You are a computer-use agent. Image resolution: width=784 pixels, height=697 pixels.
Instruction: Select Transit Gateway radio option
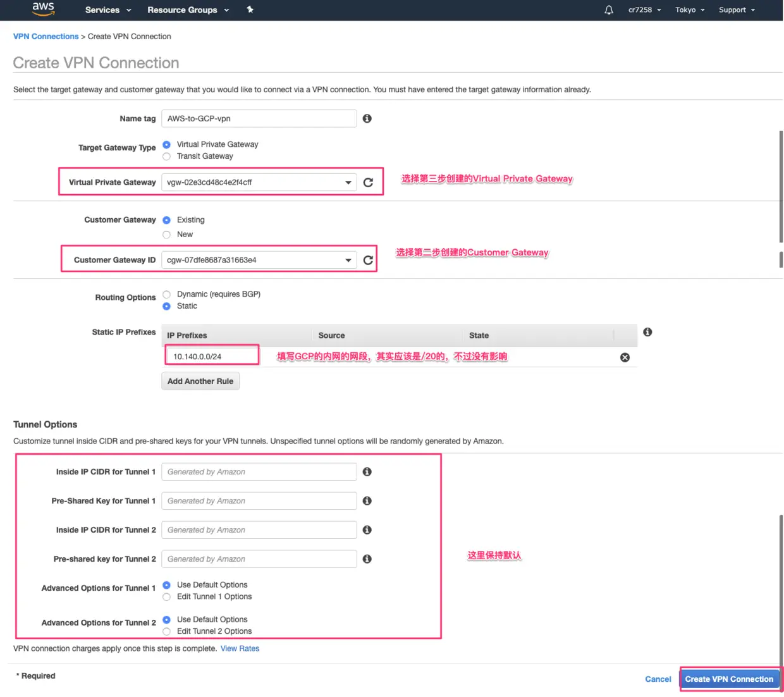click(x=167, y=156)
